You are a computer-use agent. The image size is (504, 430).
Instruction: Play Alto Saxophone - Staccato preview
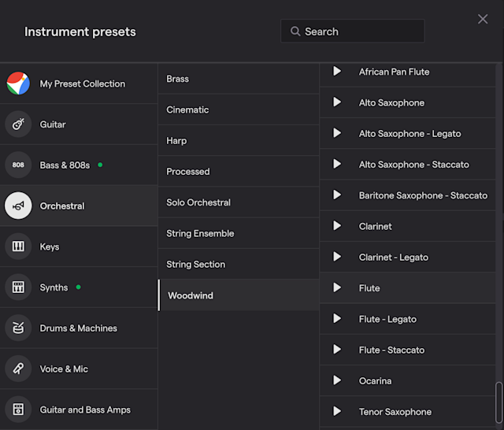coord(337,164)
